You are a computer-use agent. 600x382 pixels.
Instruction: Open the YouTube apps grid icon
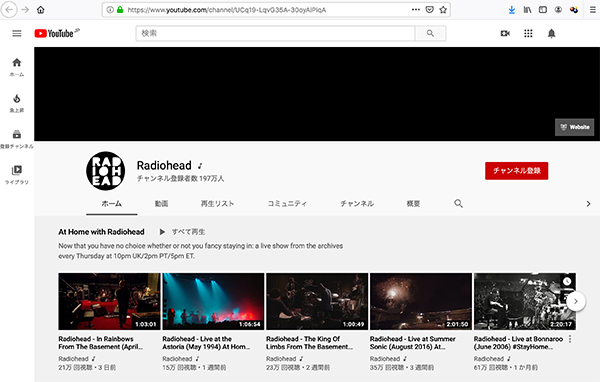(528, 33)
